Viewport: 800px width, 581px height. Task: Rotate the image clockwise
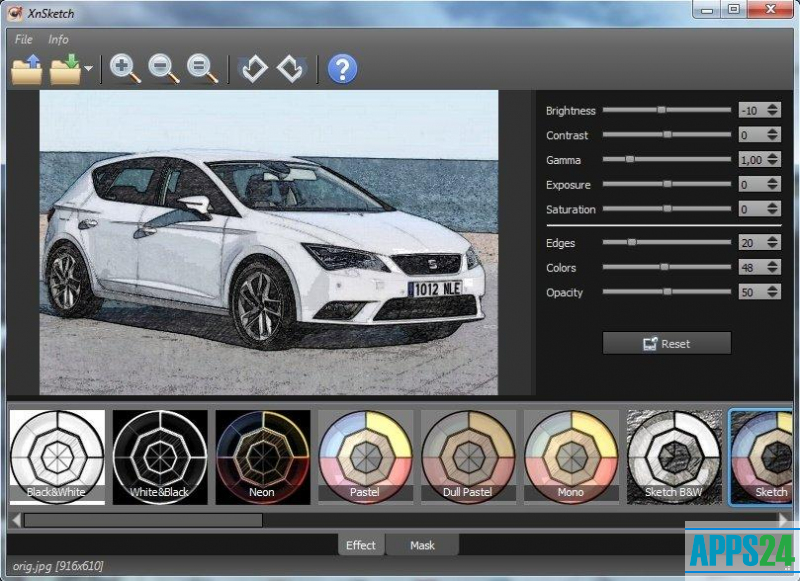click(291, 69)
